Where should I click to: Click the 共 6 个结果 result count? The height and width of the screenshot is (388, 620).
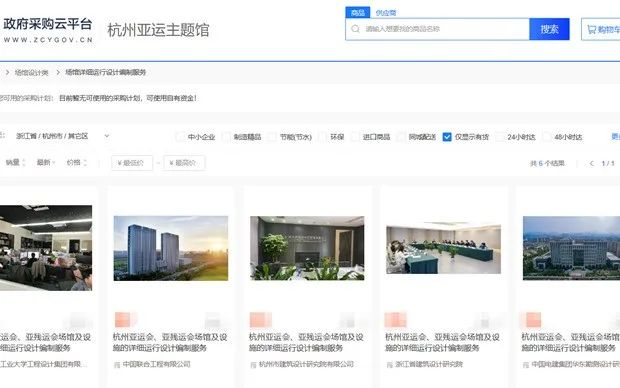coord(547,163)
